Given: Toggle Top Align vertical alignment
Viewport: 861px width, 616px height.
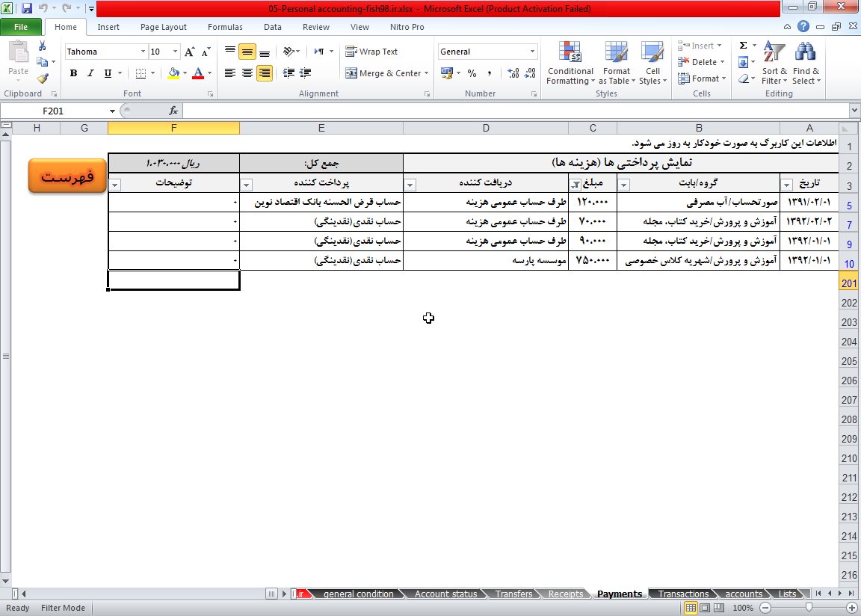Looking at the screenshot, I should (230, 52).
